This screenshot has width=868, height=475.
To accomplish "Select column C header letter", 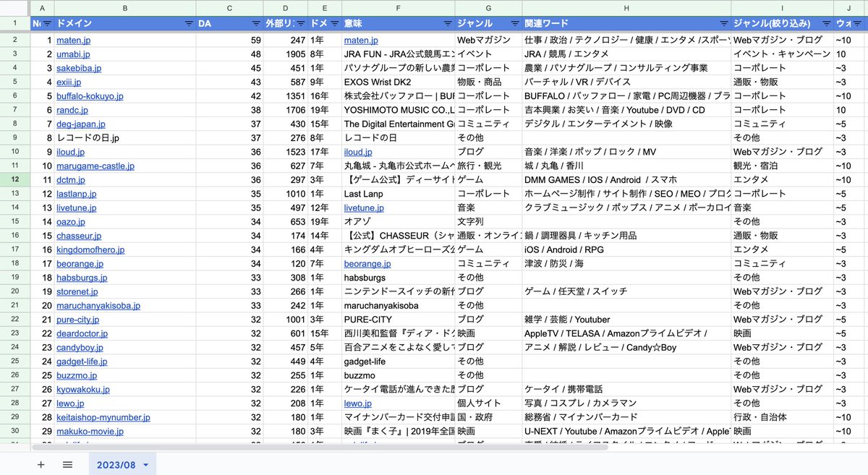I will pos(229,8).
